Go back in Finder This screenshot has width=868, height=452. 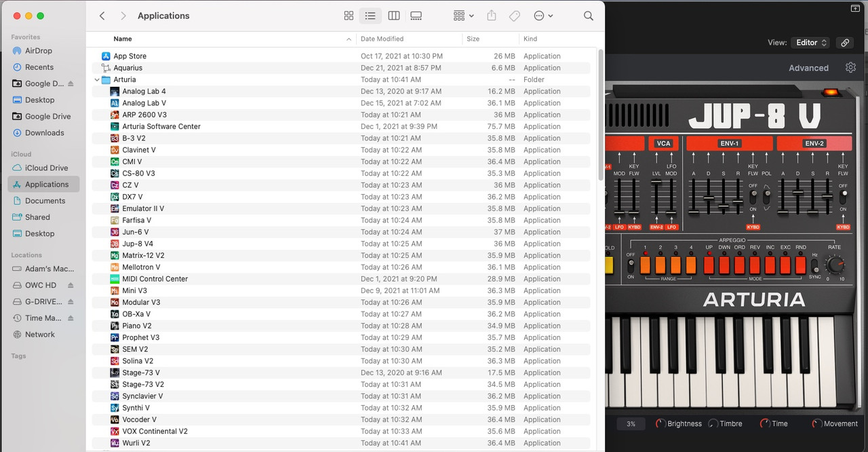click(102, 16)
